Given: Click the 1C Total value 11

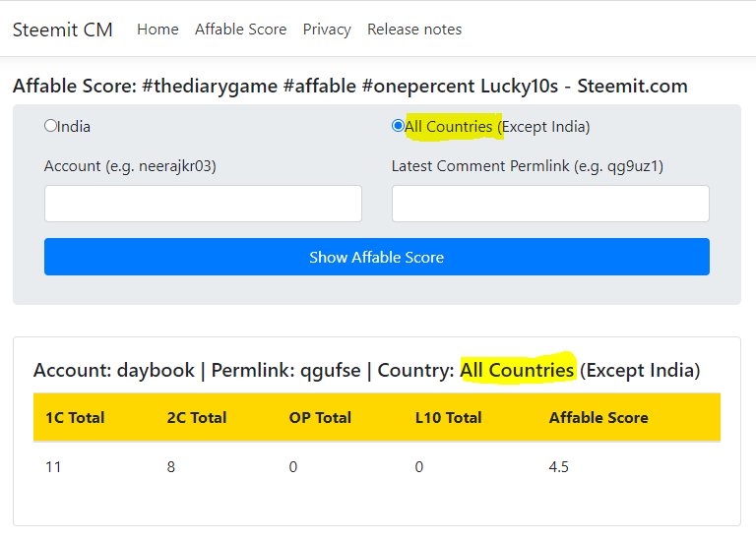Looking at the screenshot, I should point(53,467).
